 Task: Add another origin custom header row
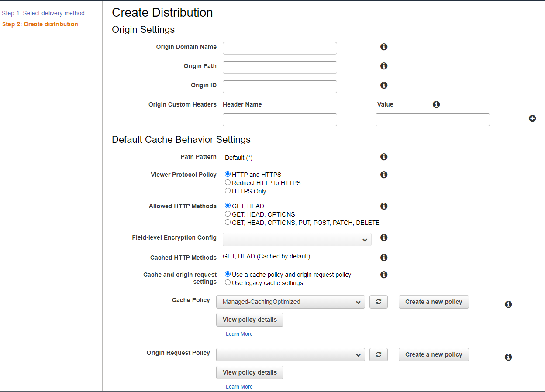(532, 118)
